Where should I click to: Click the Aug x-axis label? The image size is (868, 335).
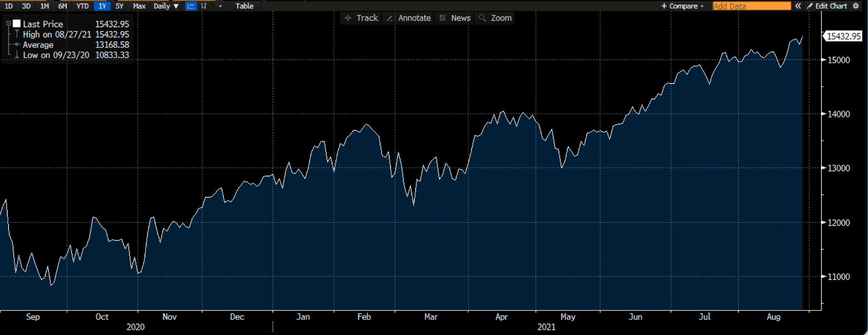pyautogui.click(x=773, y=317)
